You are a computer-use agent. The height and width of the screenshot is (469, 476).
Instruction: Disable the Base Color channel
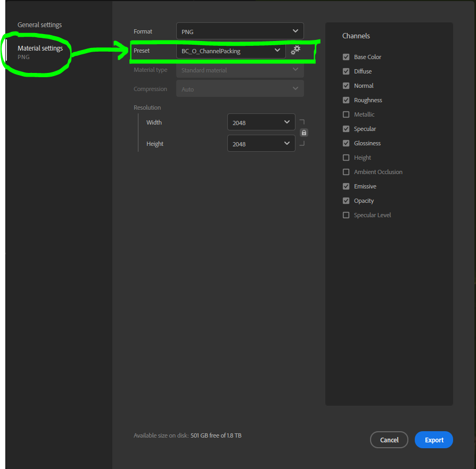[346, 57]
